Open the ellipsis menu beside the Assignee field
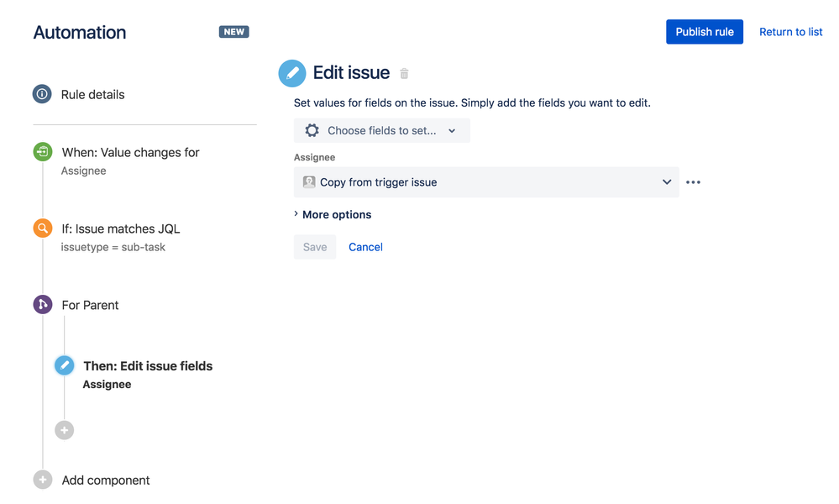Viewport: 839px width, 504px height. [693, 181]
